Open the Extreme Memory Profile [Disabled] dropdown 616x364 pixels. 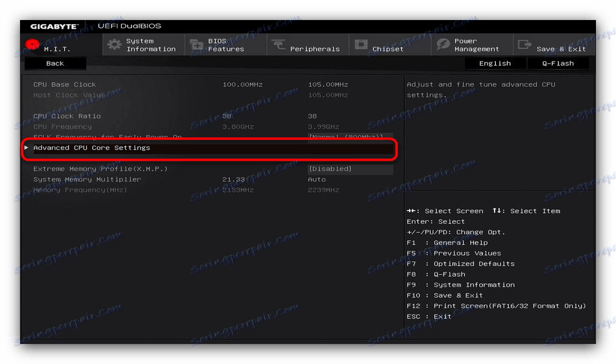point(350,169)
